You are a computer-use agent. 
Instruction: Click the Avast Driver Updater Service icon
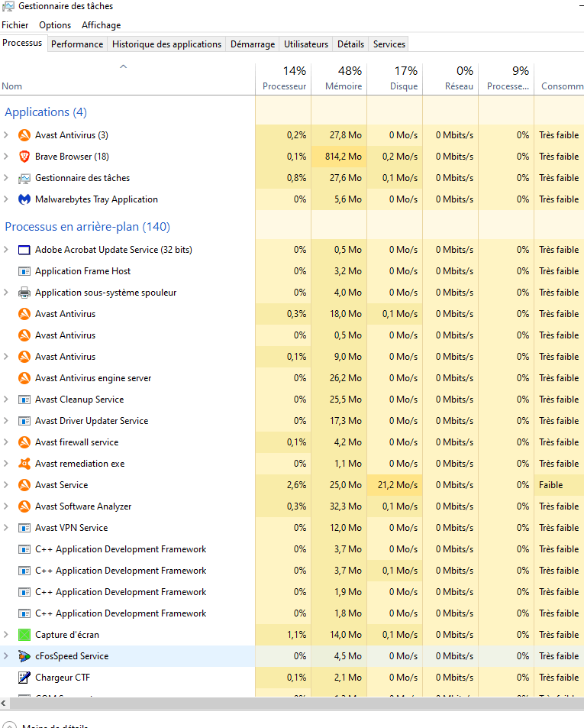click(24, 421)
